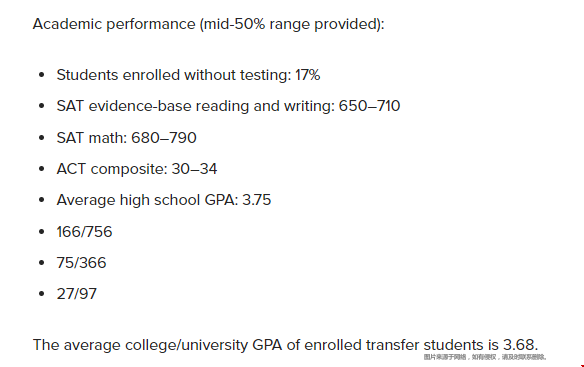
Task: Select the 680–790 math range
Action: click(x=164, y=138)
